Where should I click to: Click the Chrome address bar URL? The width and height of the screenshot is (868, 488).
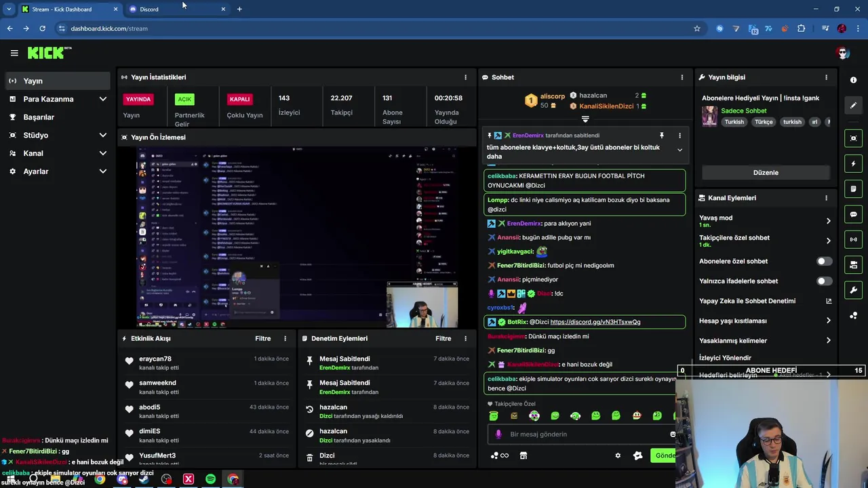(x=109, y=28)
